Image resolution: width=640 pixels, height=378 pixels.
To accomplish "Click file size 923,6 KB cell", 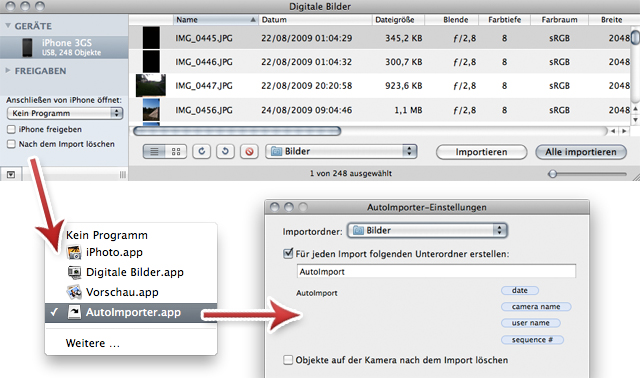I will tap(403, 85).
